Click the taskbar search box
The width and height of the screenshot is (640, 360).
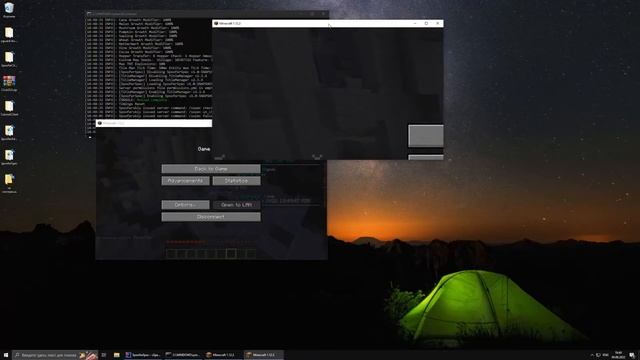click(55, 355)
